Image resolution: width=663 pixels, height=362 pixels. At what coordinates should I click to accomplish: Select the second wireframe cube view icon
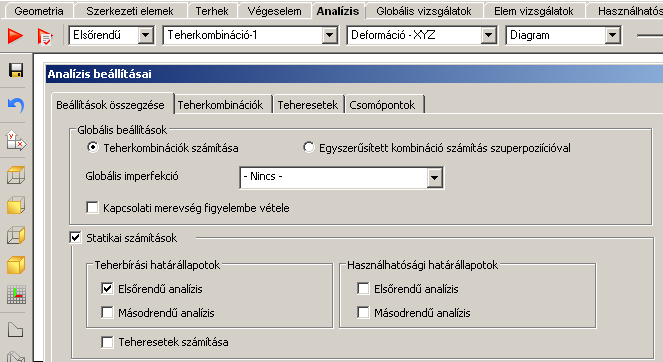(x=16, y=235)
